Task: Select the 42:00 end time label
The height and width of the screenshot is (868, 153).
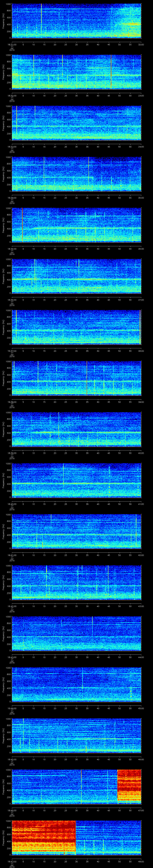Action: pos(141,555)
